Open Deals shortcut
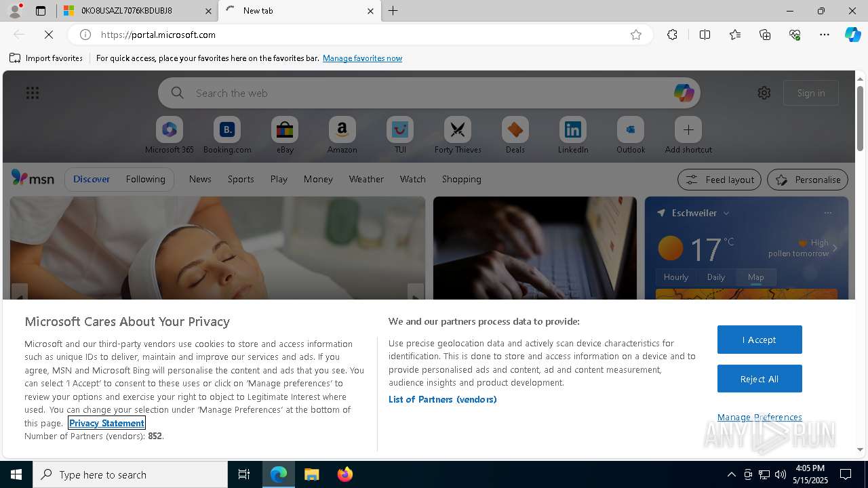 515,135
